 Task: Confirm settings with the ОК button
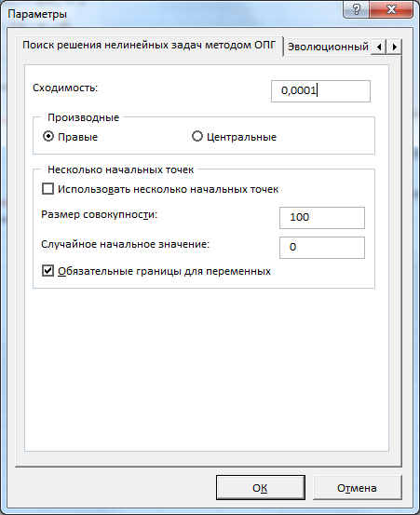(261, 488)
